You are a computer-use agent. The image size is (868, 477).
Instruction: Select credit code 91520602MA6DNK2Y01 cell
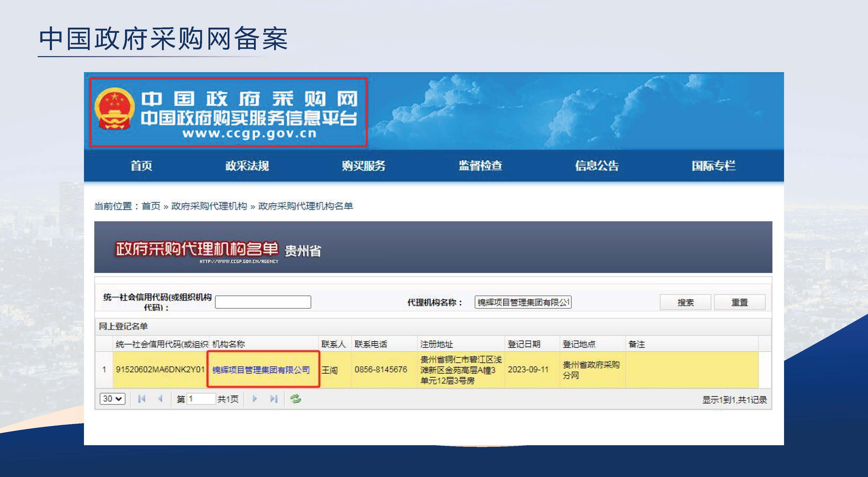tap(160, 369)
